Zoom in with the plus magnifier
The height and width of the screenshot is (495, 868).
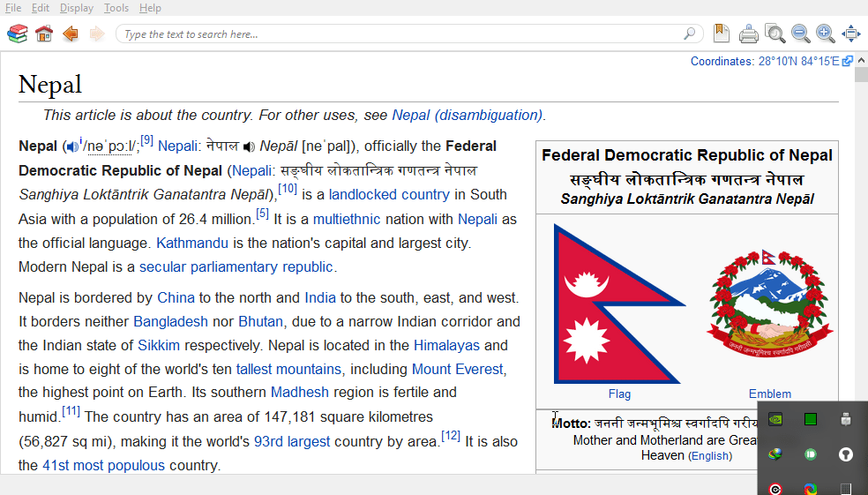826,34
